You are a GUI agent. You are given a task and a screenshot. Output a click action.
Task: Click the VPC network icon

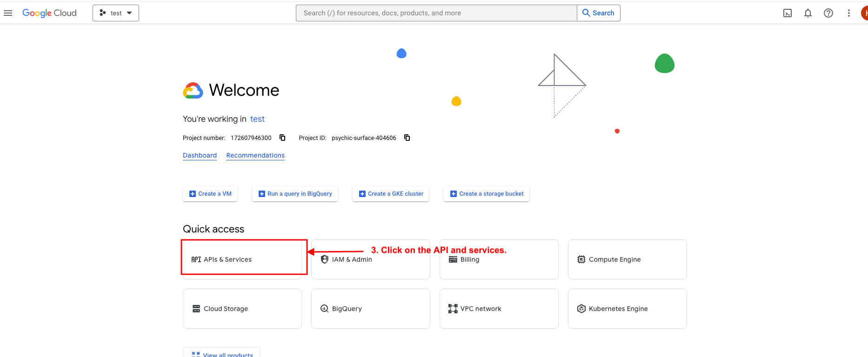tap(453, 309)
